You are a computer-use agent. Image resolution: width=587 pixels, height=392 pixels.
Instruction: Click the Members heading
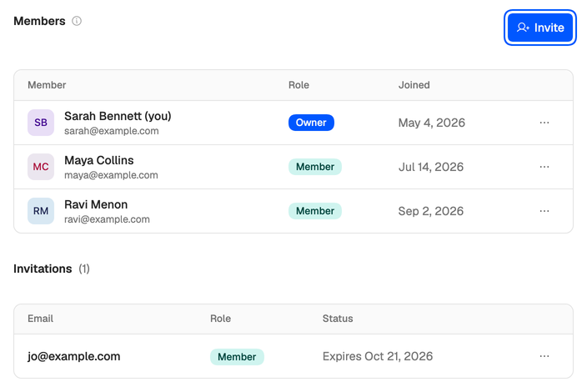click(39, 21)
